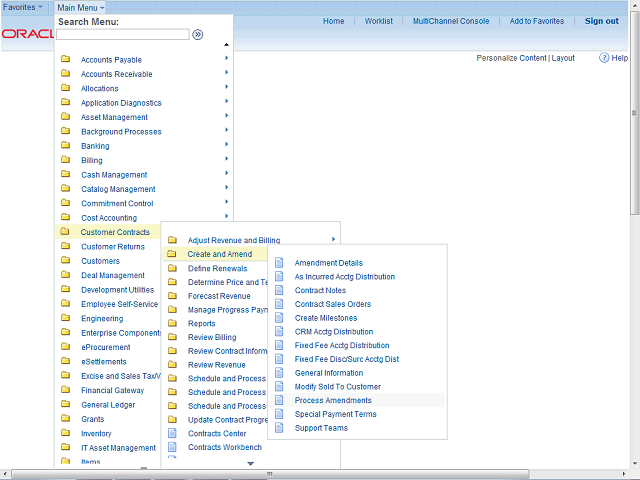Expand Asset Management submenu arrow

click(227, 116)
